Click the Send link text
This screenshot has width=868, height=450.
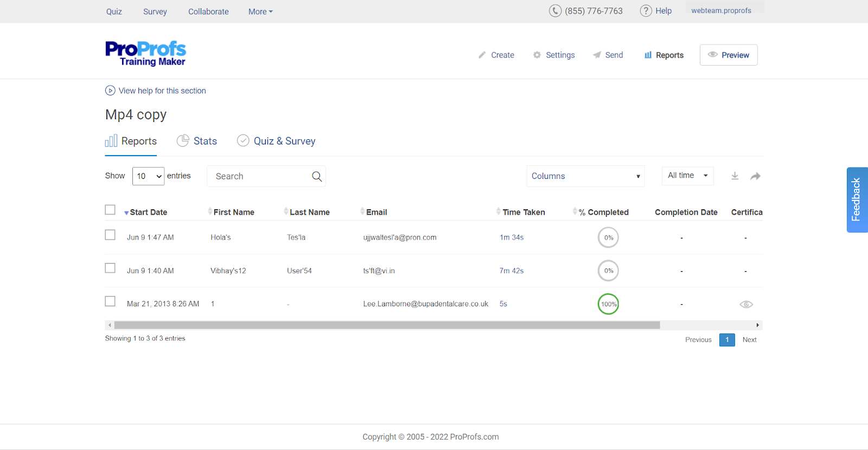point(614,55)
